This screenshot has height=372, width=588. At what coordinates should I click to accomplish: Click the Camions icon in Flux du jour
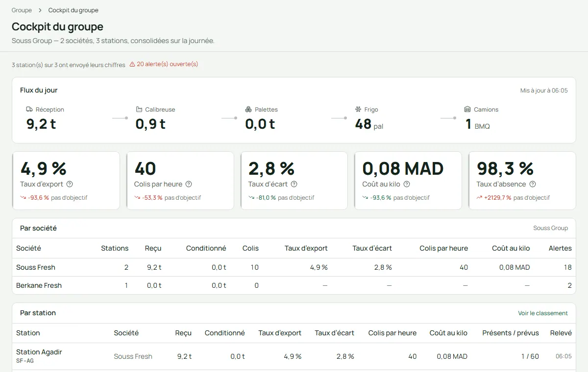coord(467,110)
